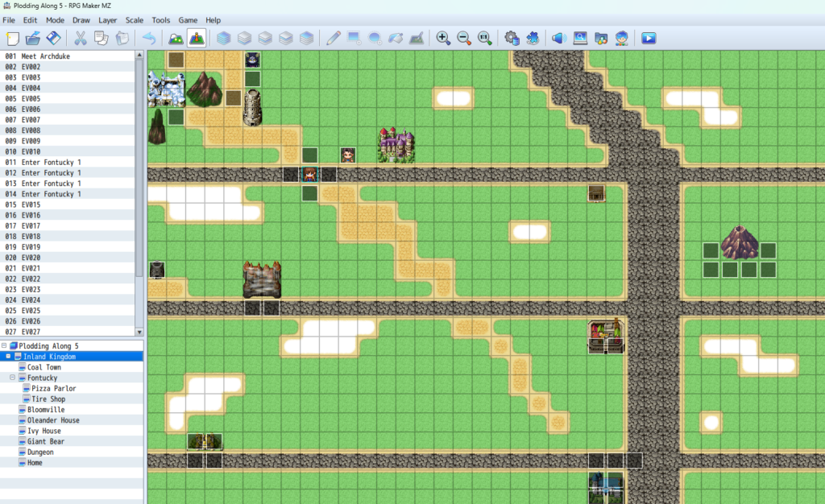Viewport: 825px width, 504px height.
Task: Select event 011 Enter Fontucky 1
Action: click(x=68, y=163)
